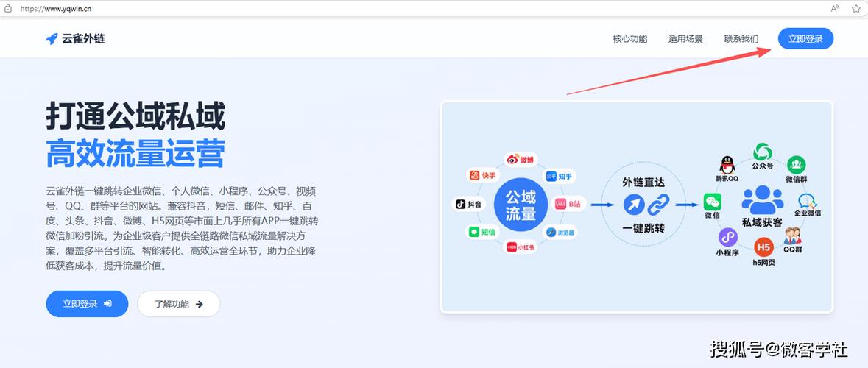Click the 微信群 icon

click(x=797, y=165)
